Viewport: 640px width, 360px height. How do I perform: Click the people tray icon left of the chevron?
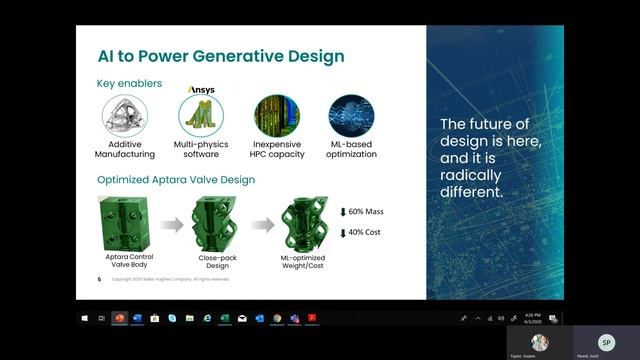click(464, 318)
